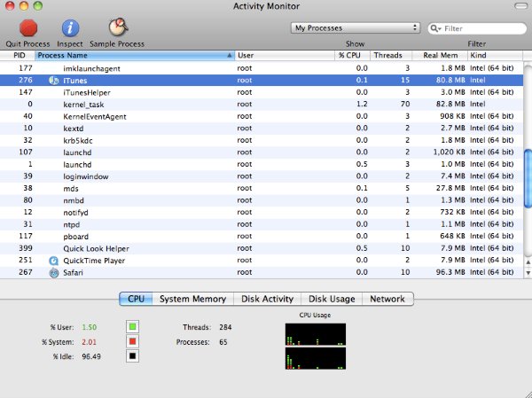The image size is (532, 398).
Task: Select the pboard process row
Action: pos(262,237)
